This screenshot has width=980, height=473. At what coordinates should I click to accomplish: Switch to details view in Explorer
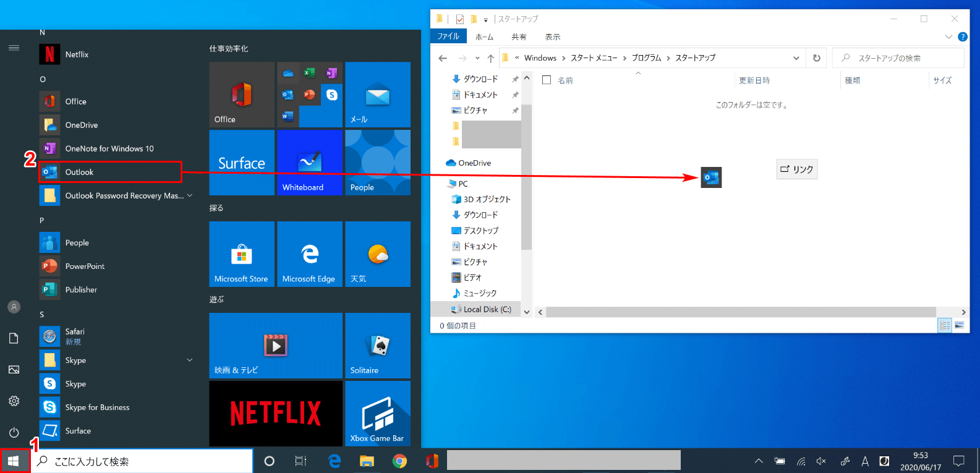[945, 325]
